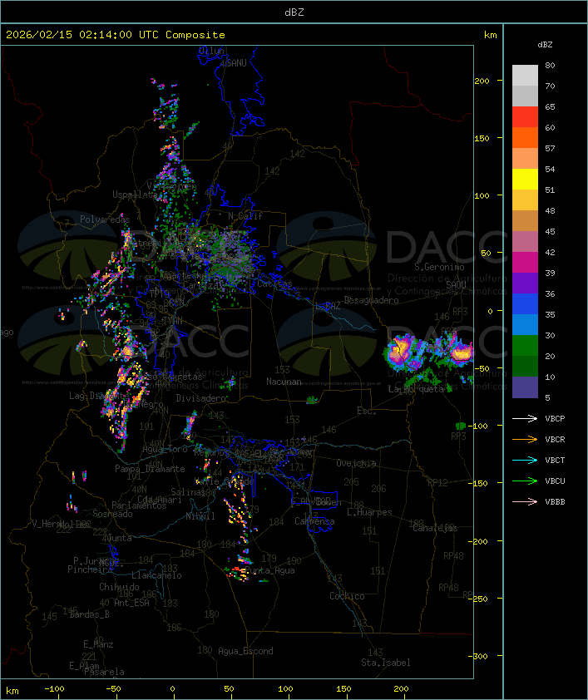
Task: Click the 'Parlamentos' map label
Action: (139, 505)
